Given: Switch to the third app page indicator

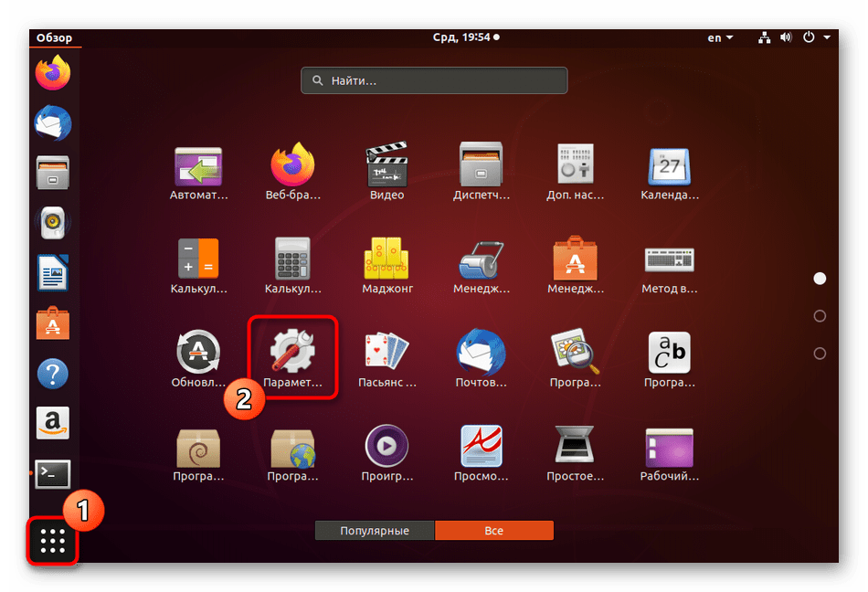Looking at the screenshot, I should [820, 354].
